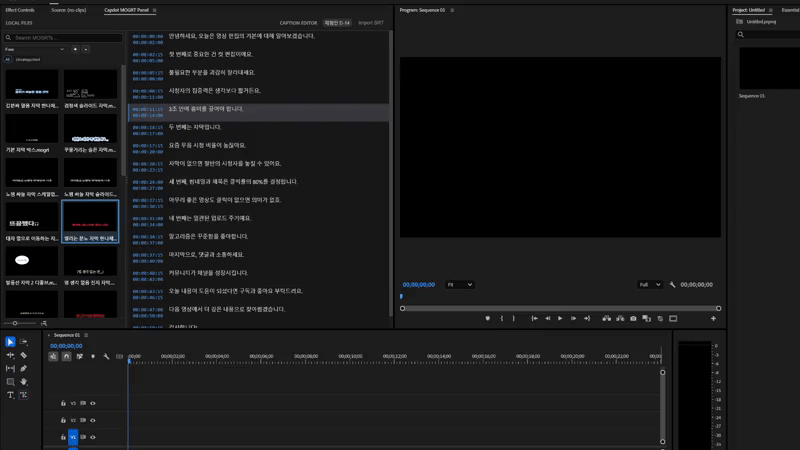Click the CAPTION EDITOR button
The width and height of the screenshot is (800, 450).
coord(298,23)
